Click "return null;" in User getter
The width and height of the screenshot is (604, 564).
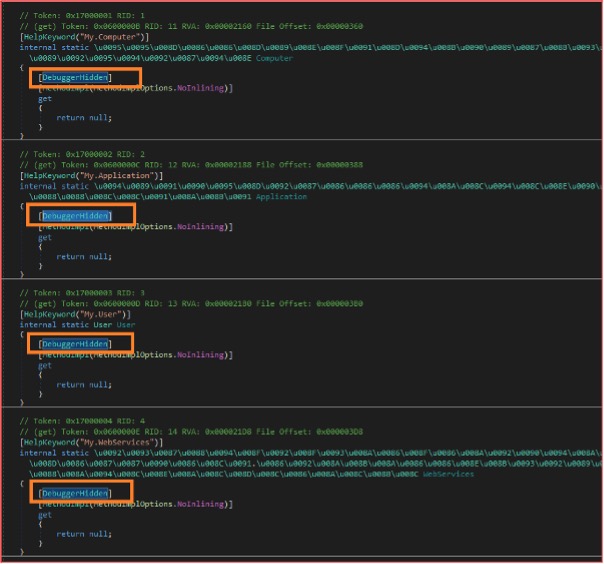pyautogui.click(x=84, y=385)
